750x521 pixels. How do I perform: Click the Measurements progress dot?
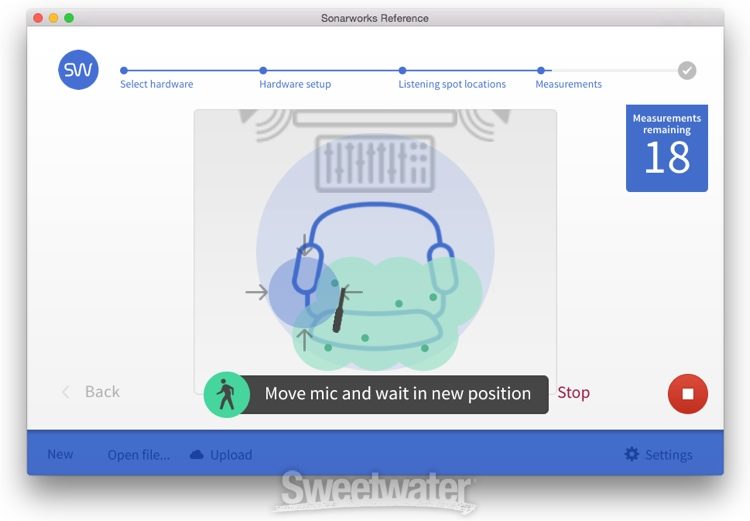tap(540, 70)
